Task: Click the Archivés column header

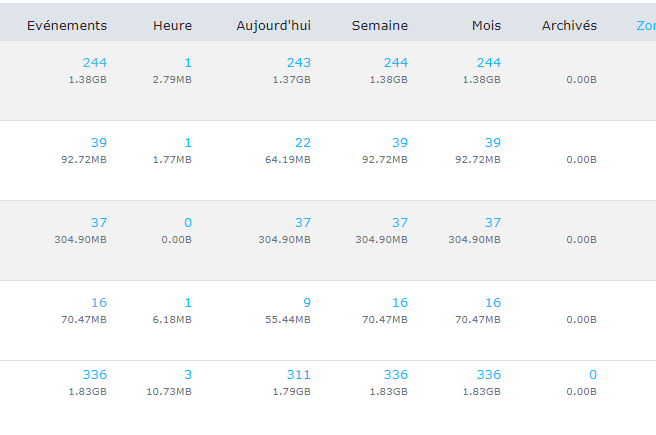Action: click(x=568, y=25)
